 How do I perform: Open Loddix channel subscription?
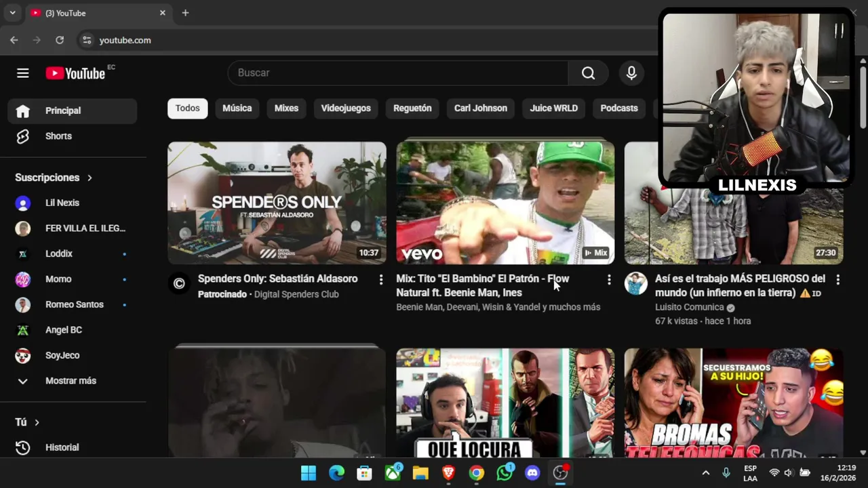point(72,253)
